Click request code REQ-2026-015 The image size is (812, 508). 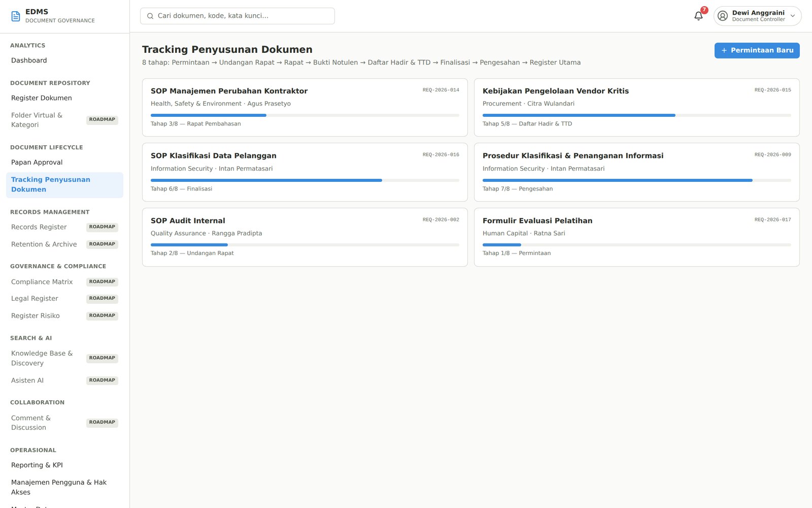(772, 90)
